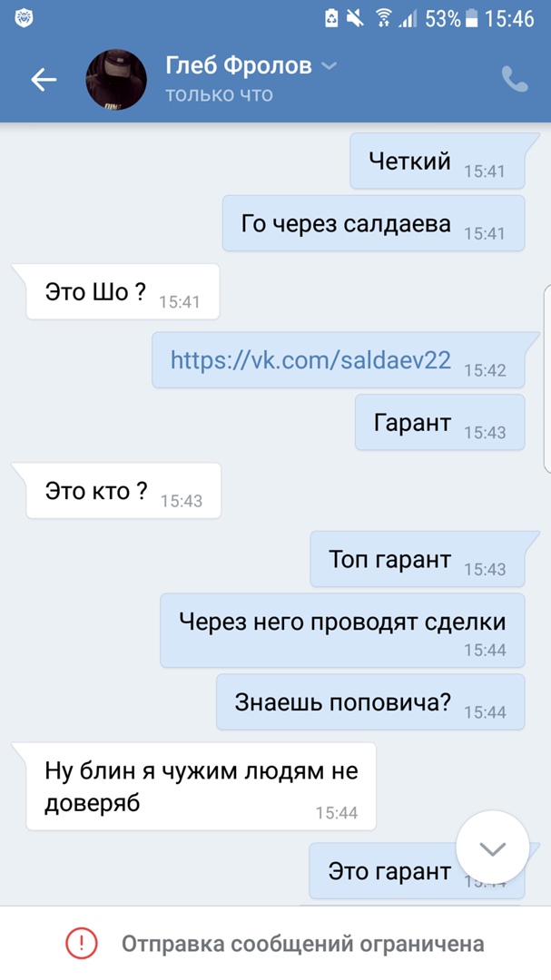Tap the muted sound status icon
Screen dimensions: 551x980
[x=355, y=19]
